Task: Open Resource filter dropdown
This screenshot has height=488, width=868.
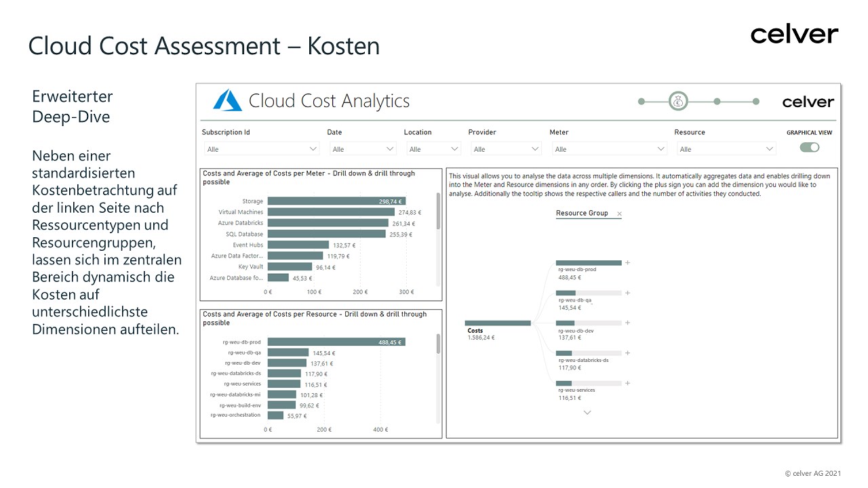Action: 726,149
